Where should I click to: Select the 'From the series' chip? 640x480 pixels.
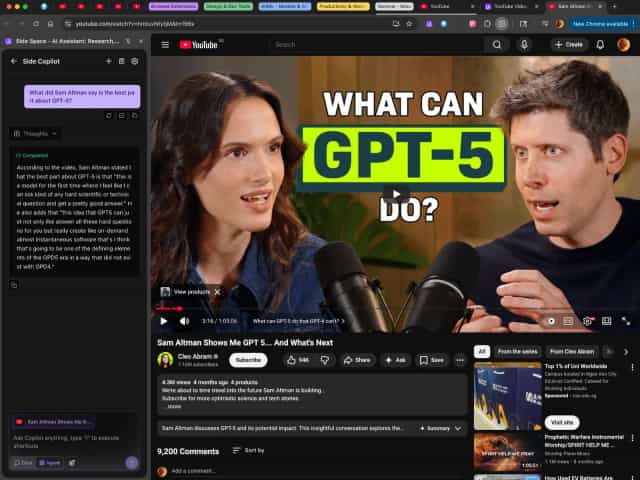pyautogui.click(x=518, y=351)
